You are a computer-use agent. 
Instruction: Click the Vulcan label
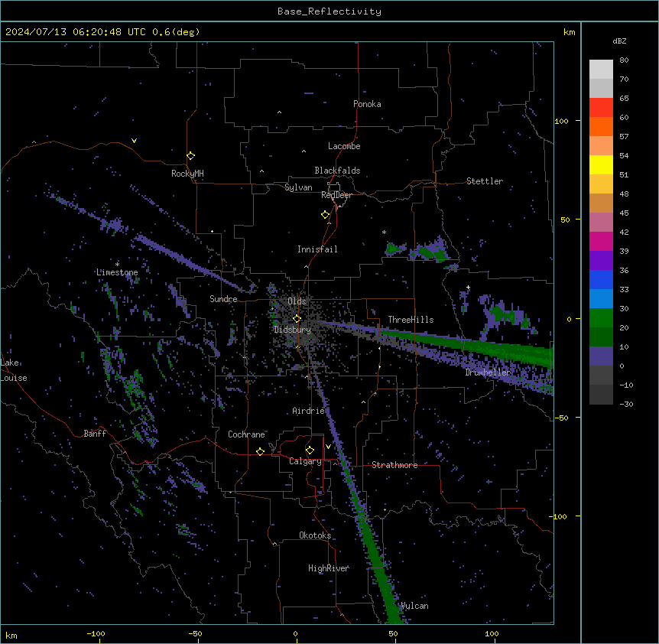414,606
